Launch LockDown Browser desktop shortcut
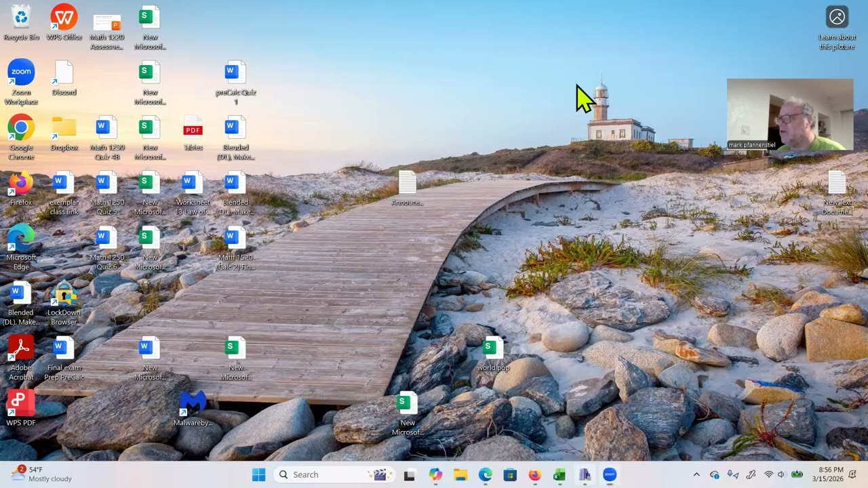The height and width of the screenshot is (488, 868). pyautogui.click(x=64, y=303)
